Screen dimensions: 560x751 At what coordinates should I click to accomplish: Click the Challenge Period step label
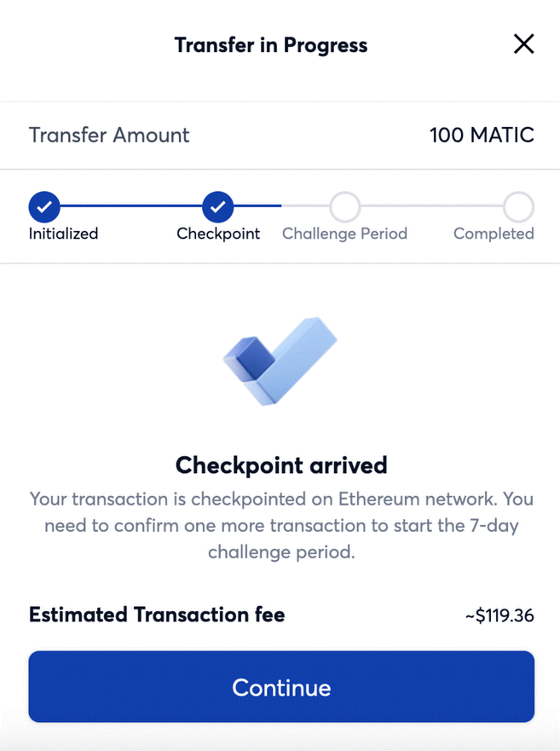[344, 234]
